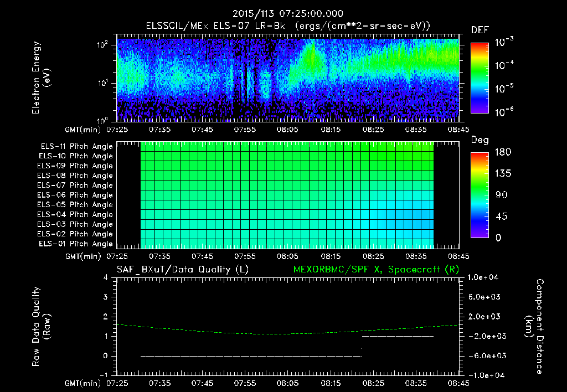The width and height of the screenshot is (567, 392).
Task: Select the ELS-01 Pitch Angle row label
Action: [x=76, y=244]
